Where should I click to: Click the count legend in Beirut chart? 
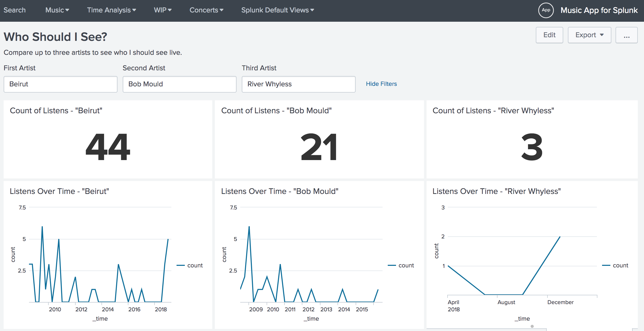coord(190,265)
